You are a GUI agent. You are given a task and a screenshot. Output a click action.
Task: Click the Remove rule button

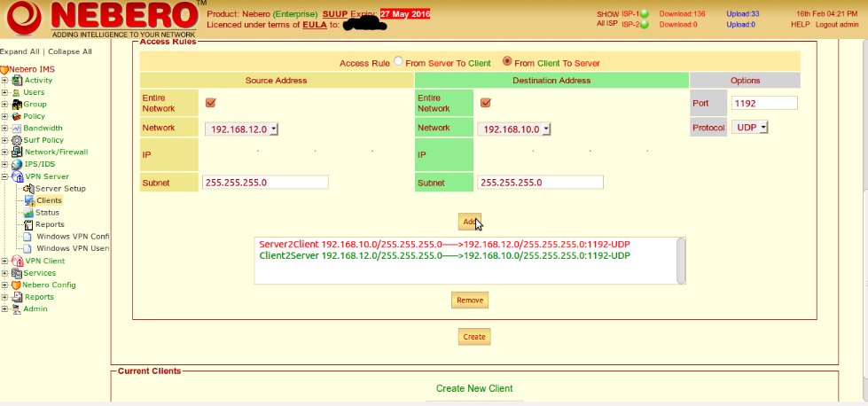point(469,301)
